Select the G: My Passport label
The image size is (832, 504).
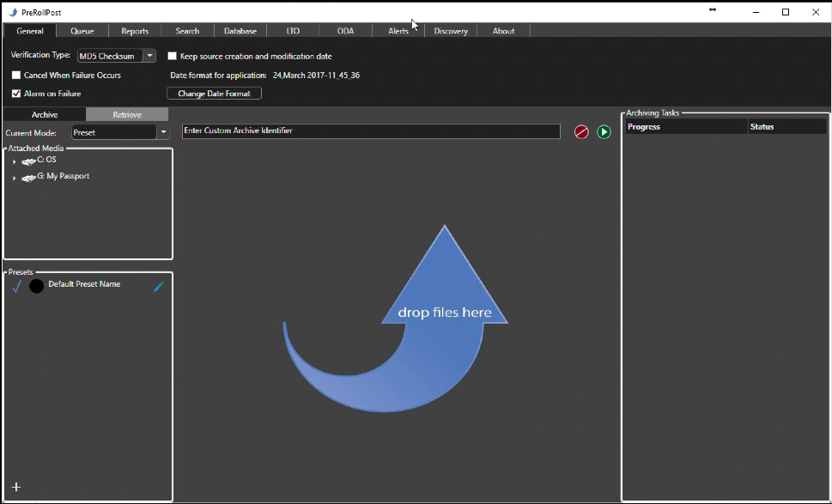click(64, 176)
